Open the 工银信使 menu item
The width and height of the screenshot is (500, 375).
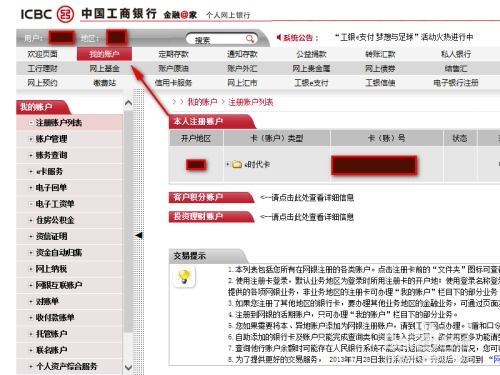pyautogui.click(x=380, y=83)
